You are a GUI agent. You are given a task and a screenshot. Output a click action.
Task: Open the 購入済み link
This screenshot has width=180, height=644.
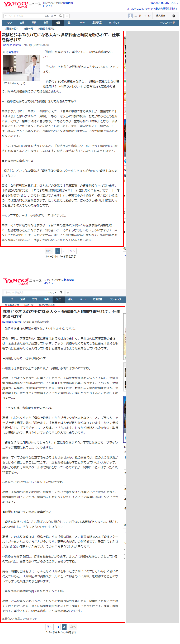pyautogui.click(x=160, y=16)
